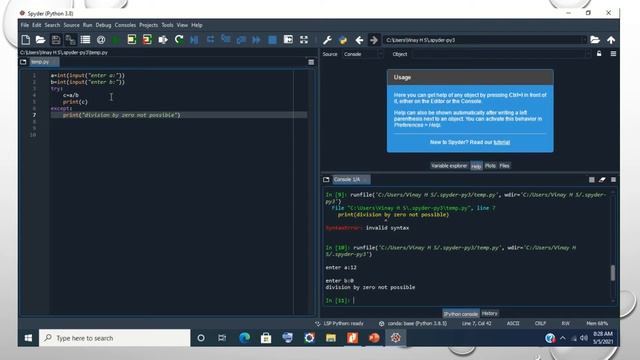Screen dimensions: 640x360
Task: Browse for a working directory
Action: (x=595, y=40)
